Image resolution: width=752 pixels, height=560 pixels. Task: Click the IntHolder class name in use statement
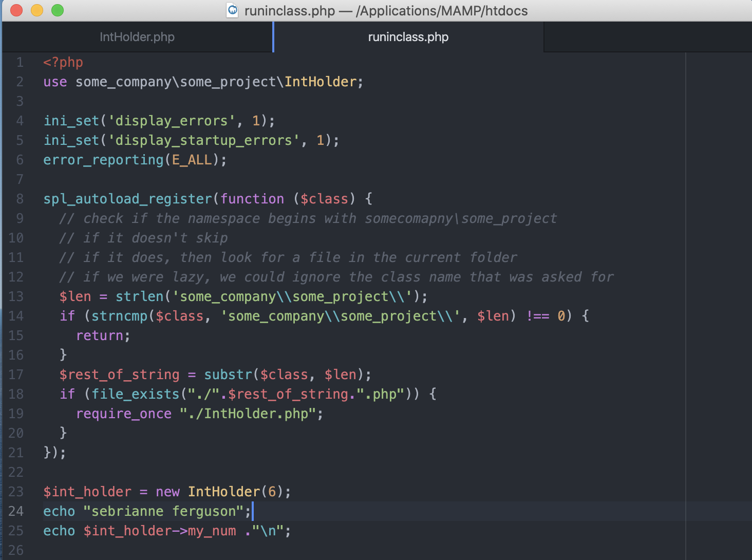pyautogui.click(x=320, y=82)
